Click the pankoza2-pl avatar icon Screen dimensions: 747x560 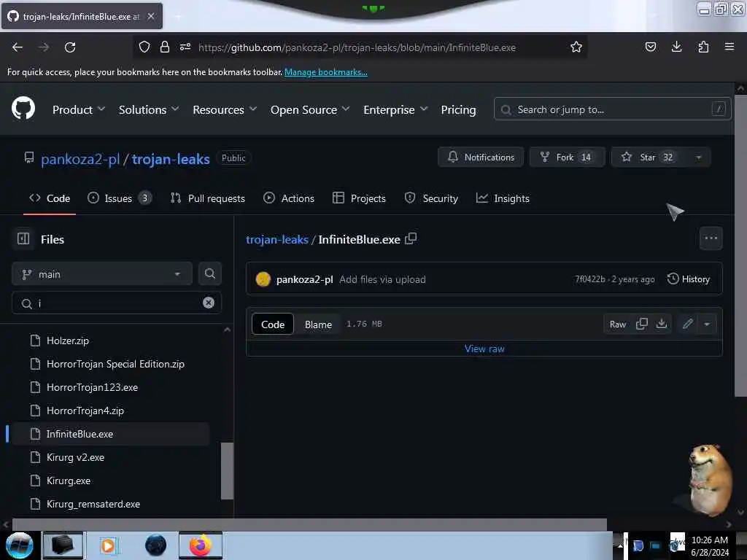263,279
